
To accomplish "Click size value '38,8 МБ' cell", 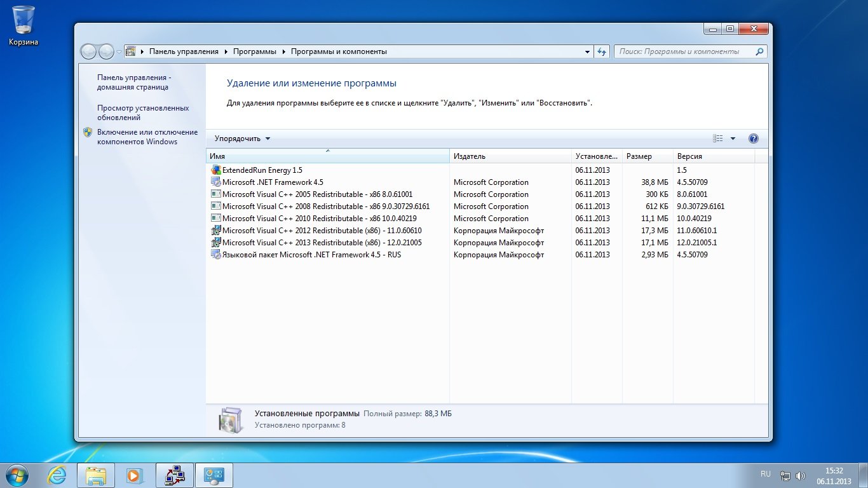I will (x=655, y=182).
